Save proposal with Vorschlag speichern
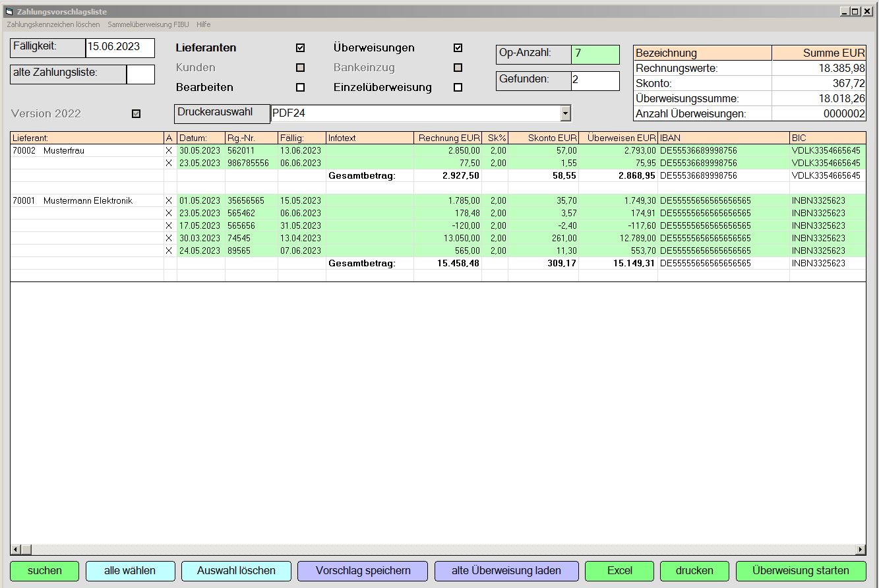The height and width of the screenshot is (588, 879). pos(363,571)
